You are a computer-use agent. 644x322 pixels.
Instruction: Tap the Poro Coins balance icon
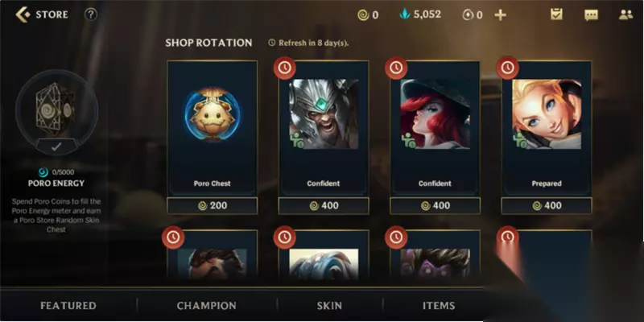[x=363, y=15]
